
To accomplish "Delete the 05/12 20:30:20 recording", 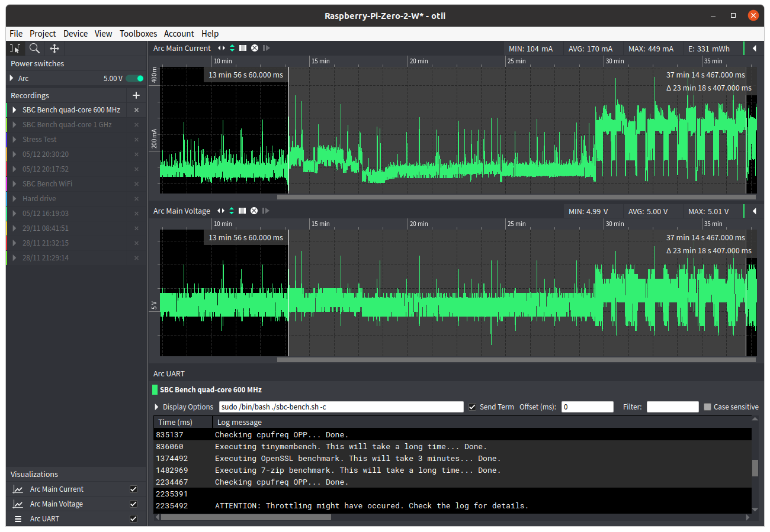I will [x=136, y=154].
